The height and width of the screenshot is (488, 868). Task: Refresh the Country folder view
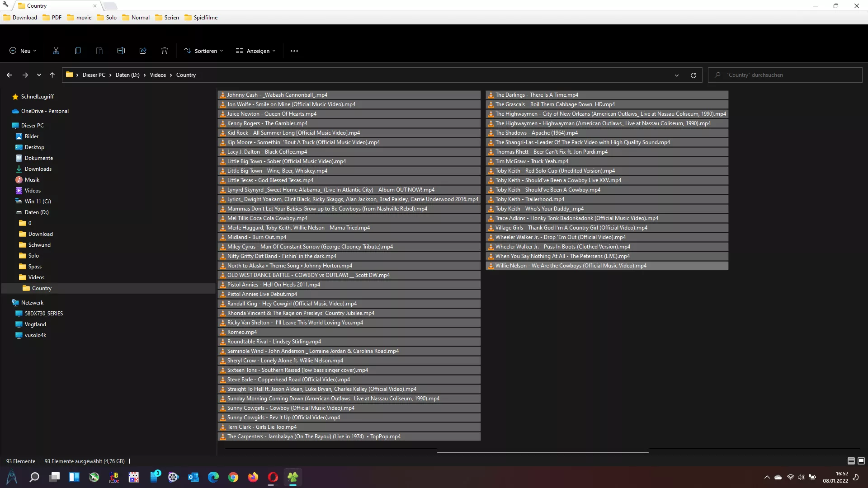[693, 75]
